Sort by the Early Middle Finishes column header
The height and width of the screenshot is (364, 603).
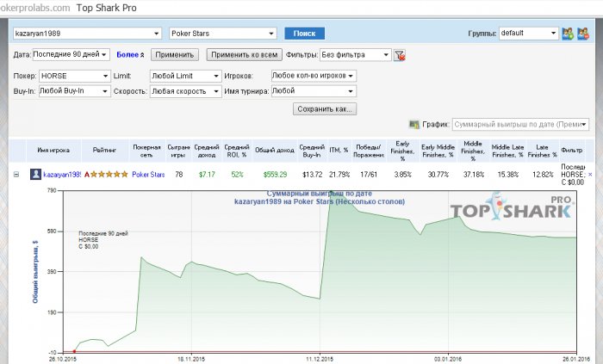pos(438,151)
